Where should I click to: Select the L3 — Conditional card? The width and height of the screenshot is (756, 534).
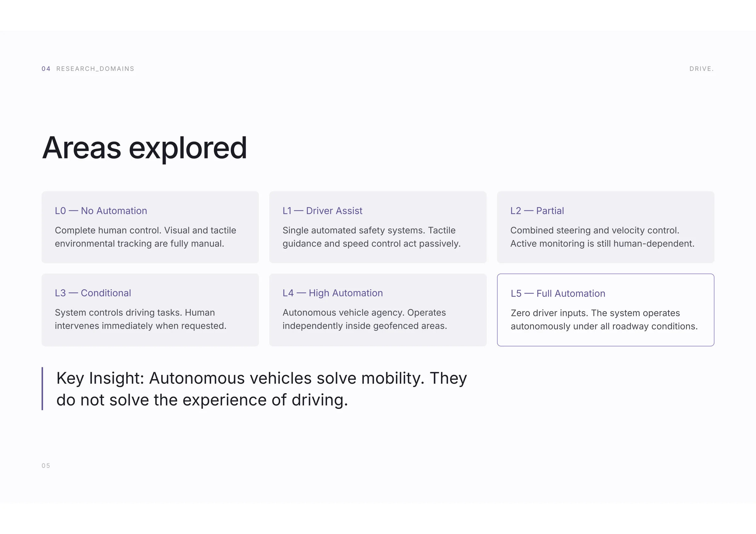[150, 310]
